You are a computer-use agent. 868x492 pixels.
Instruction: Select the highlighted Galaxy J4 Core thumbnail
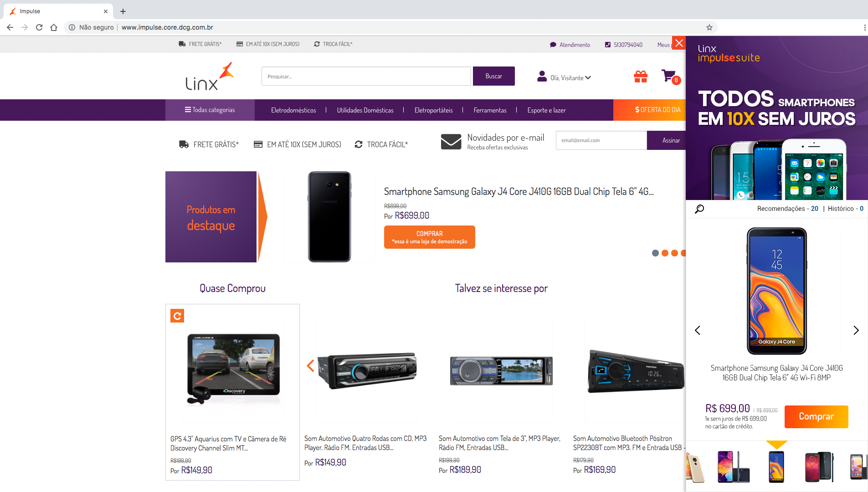(x=776, y=467)
